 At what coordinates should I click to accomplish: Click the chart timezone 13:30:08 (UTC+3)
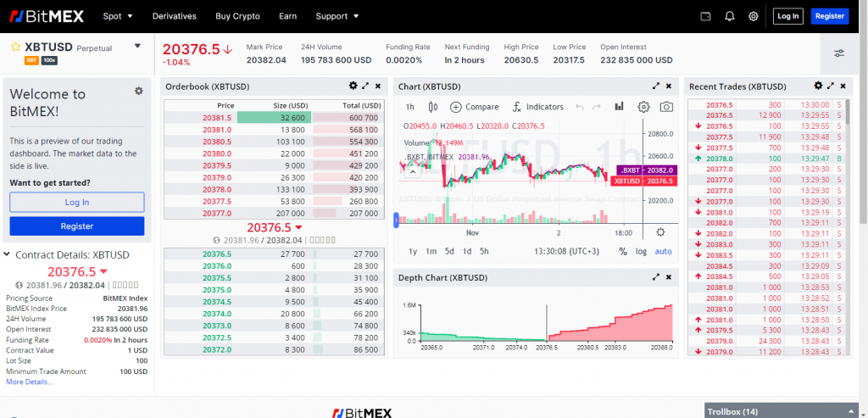[566, 251]
